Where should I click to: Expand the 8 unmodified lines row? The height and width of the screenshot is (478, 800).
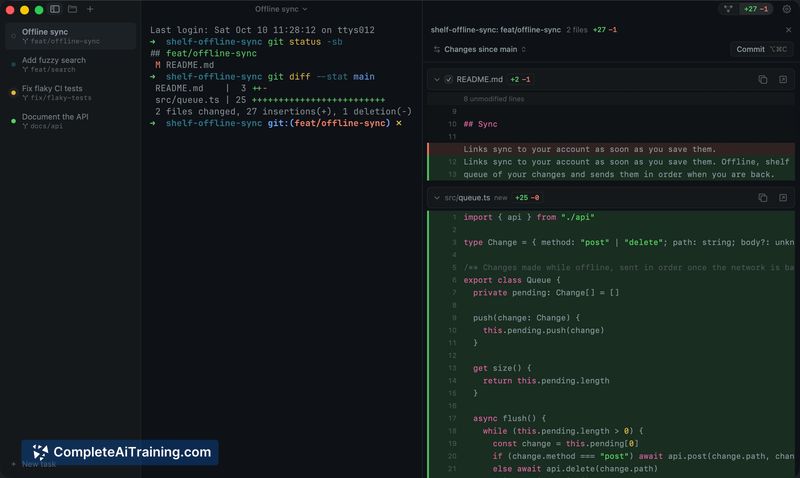coord(611,99)
